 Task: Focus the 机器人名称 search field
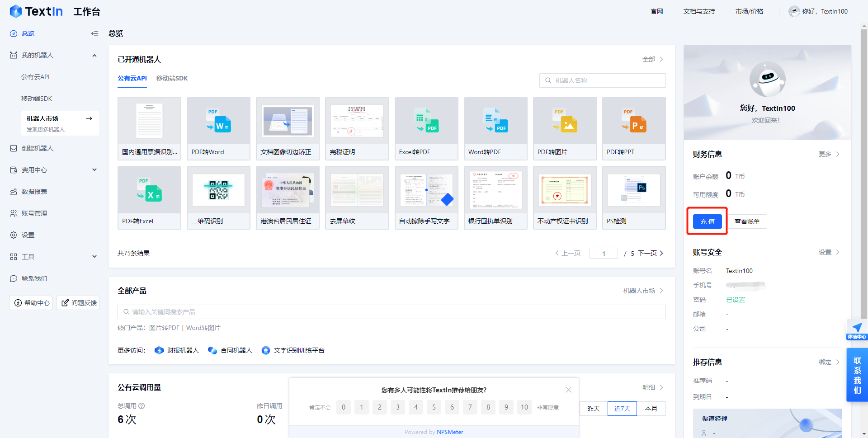tap(603, 80)
